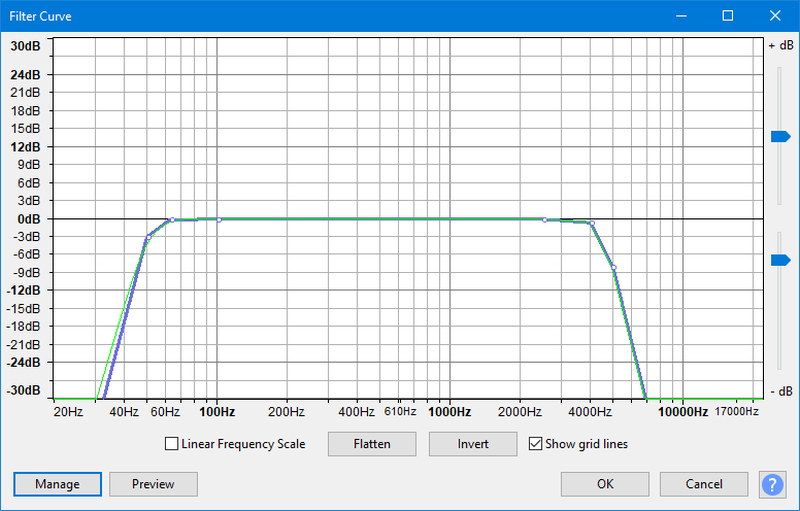
Task: Close the Filter Curve dialog
Action: (x=775, y=16)
